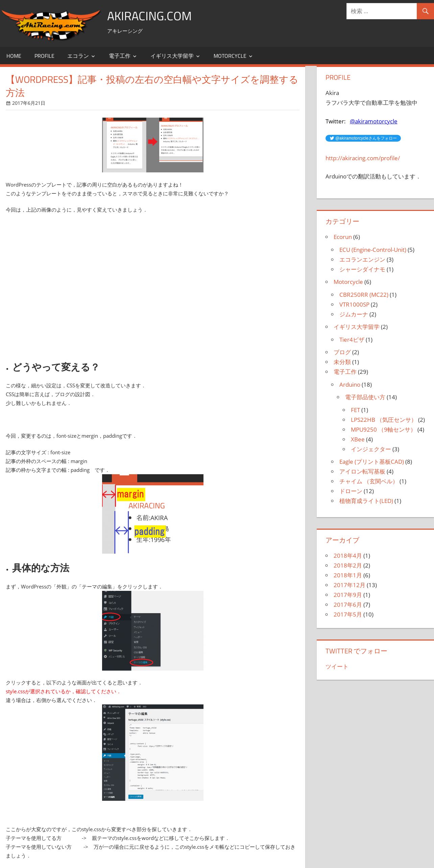Open the FET category
The image size is (434, 868).
coord(355,410)
